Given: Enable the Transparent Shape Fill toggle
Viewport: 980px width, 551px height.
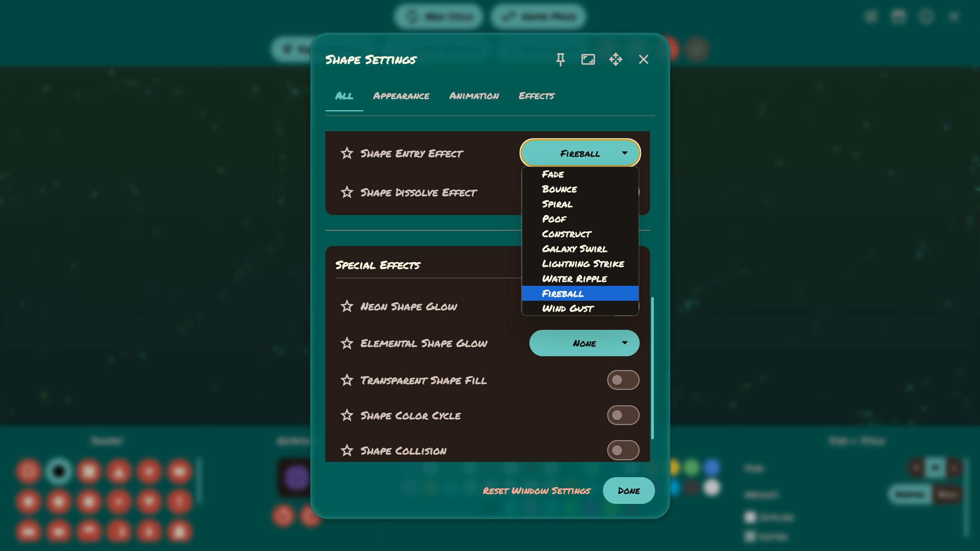Looking at the screenshot, I should point(623,380).
